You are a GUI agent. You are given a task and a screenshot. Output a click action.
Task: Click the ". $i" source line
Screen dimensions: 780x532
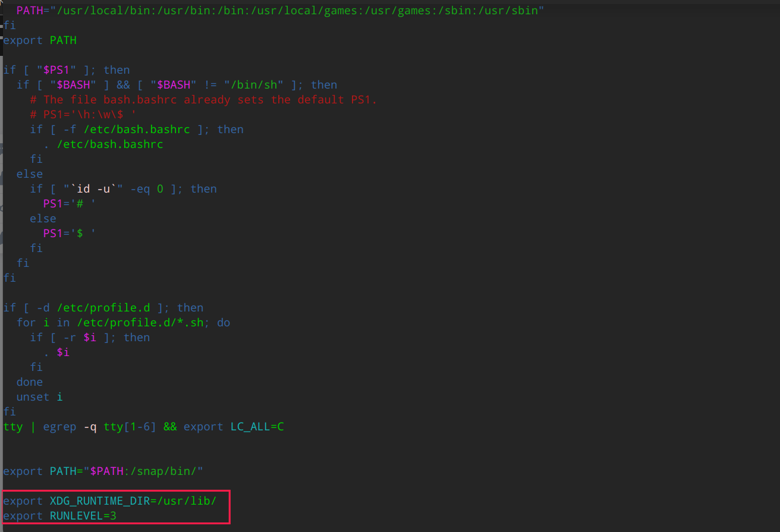[x=56, y=352]
